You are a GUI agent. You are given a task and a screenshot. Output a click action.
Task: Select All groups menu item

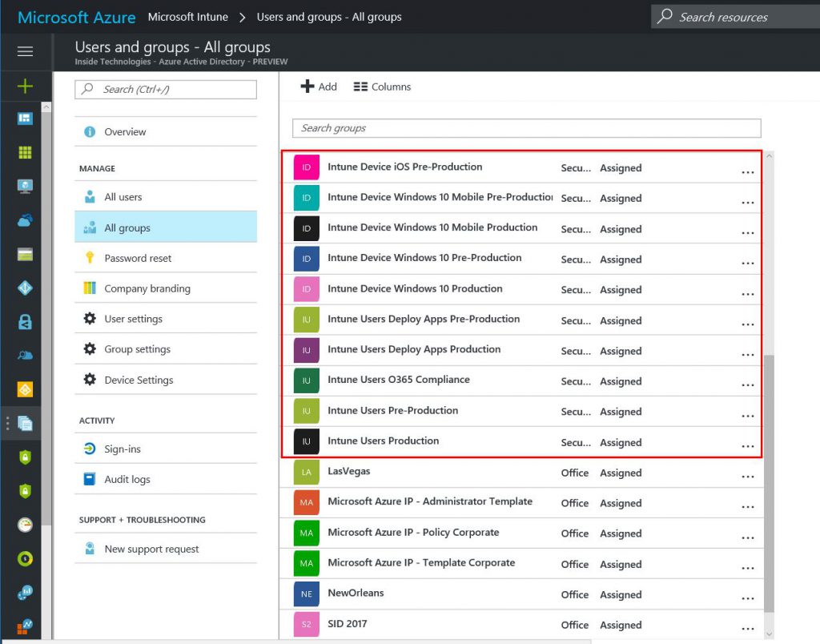(x=166, y=227)
